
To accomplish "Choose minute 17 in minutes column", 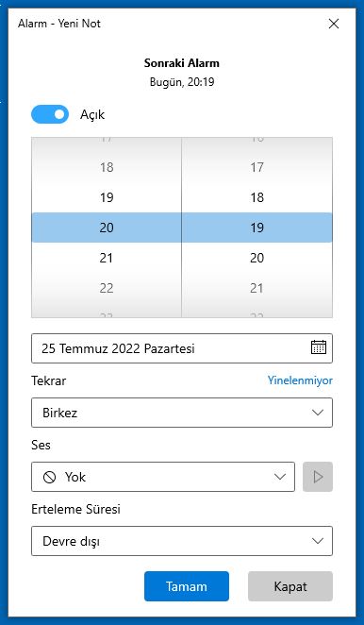I will (x=256, y=167).
